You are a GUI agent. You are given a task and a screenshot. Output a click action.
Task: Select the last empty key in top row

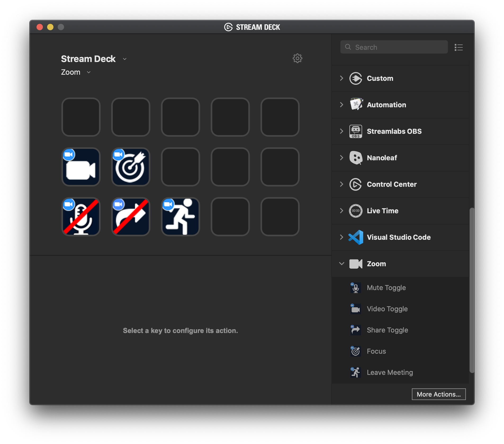pos(280,117)
